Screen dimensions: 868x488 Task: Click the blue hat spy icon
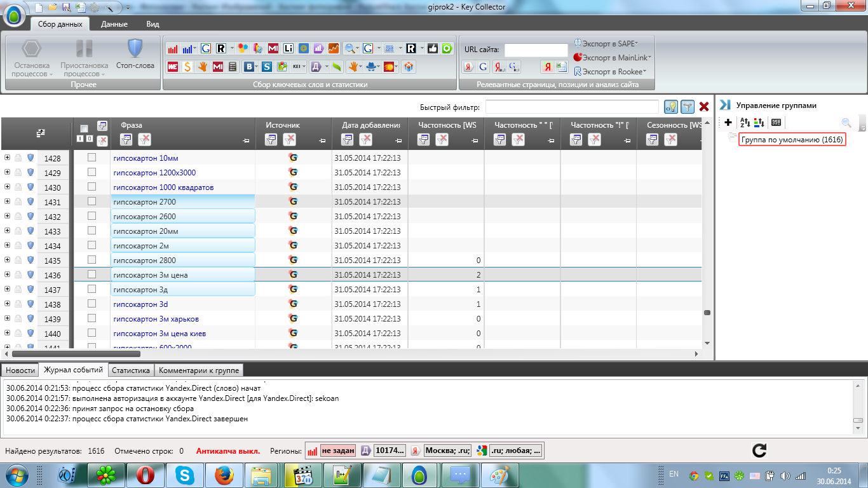[x=370, y=66]
